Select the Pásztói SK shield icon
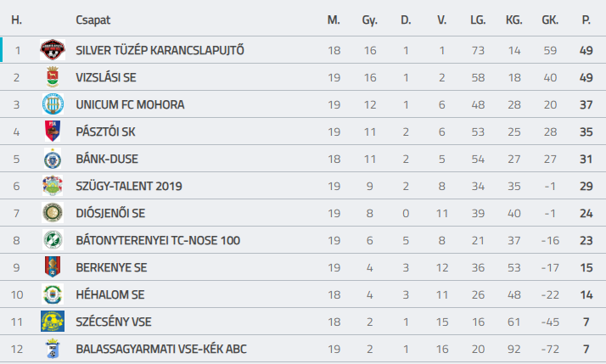This screenshot has height=364, width=606. (53, 131)
